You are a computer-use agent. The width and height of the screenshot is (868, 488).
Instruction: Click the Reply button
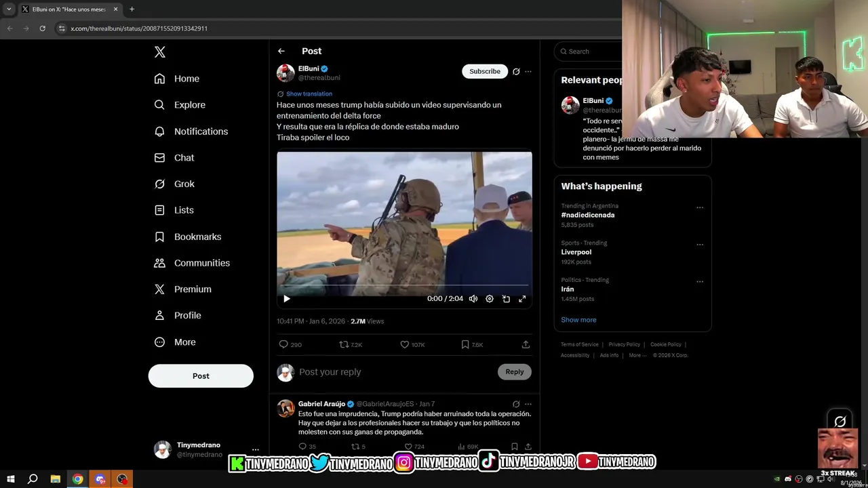(515, 372)
